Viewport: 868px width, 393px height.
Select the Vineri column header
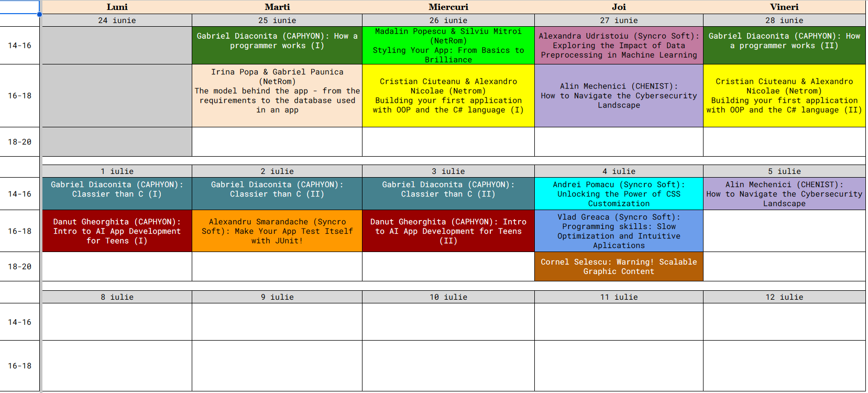pyautogui.click(x=784, y=7)
